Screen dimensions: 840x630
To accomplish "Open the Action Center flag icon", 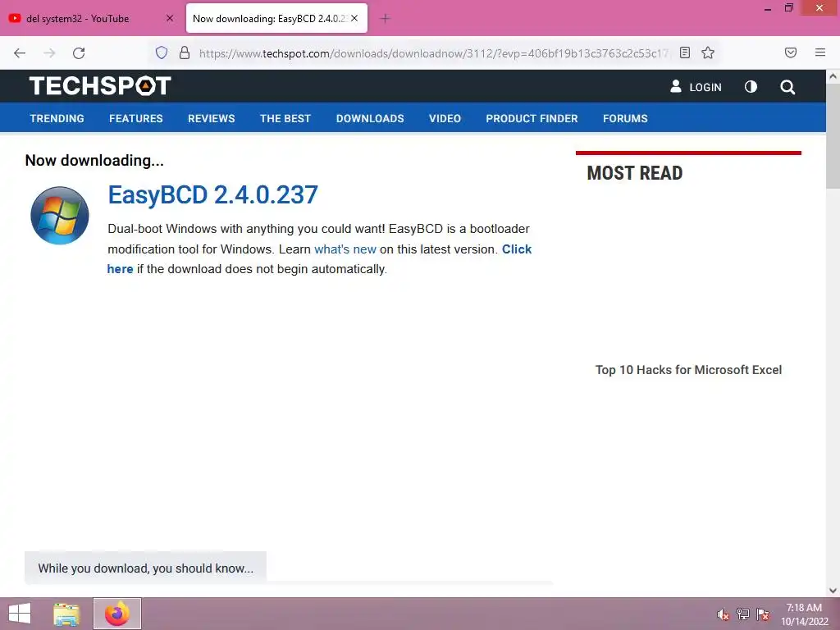I will click(763, 614).
